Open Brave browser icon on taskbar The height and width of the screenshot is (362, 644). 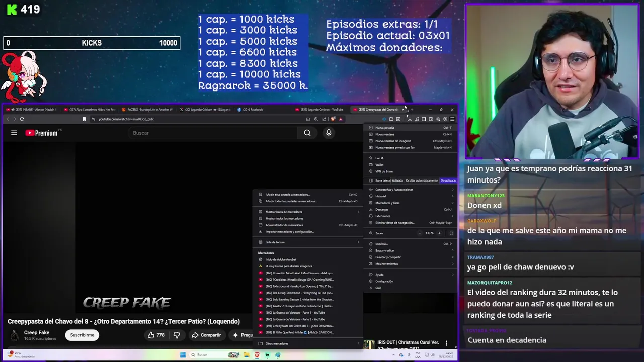[x=257, y=355]
